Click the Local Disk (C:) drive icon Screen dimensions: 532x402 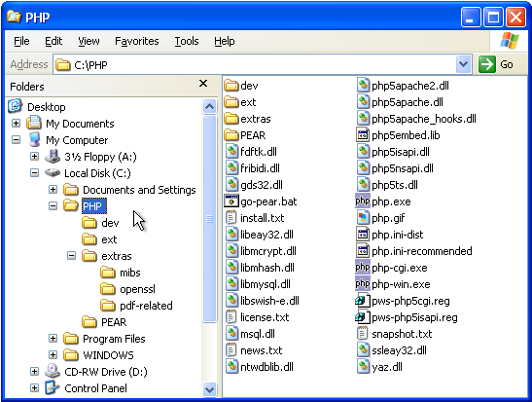[53, 173]
